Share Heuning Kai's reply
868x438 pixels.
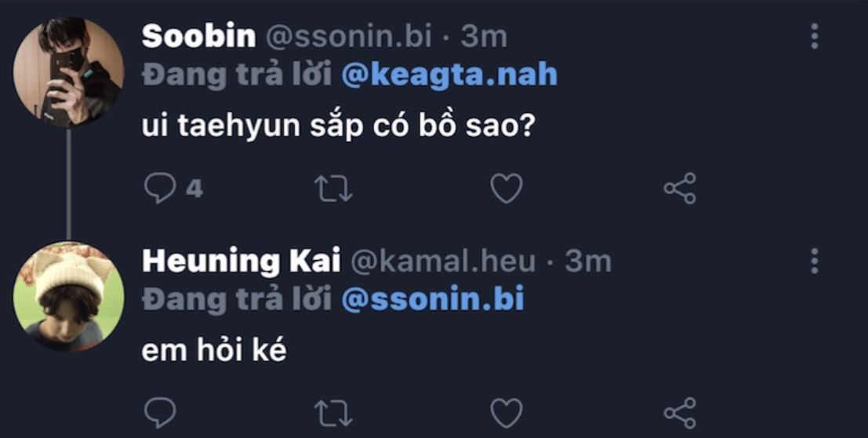(679, 413)
